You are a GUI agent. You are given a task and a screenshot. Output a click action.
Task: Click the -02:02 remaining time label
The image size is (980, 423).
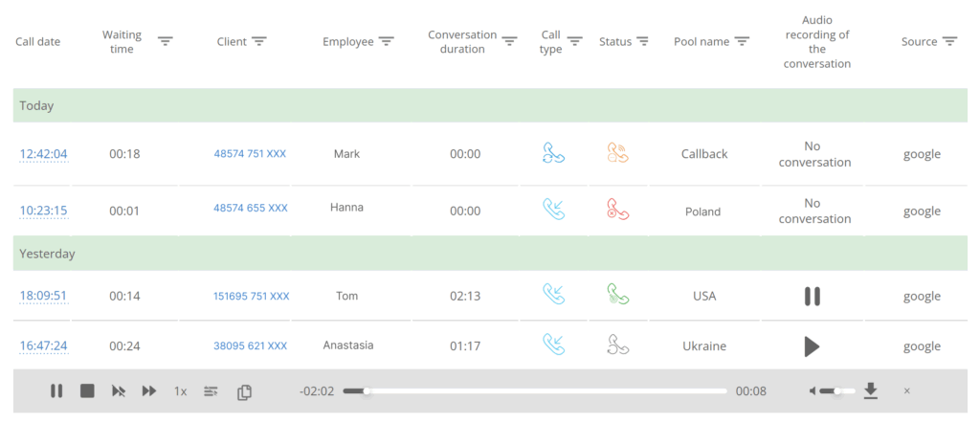317,391
